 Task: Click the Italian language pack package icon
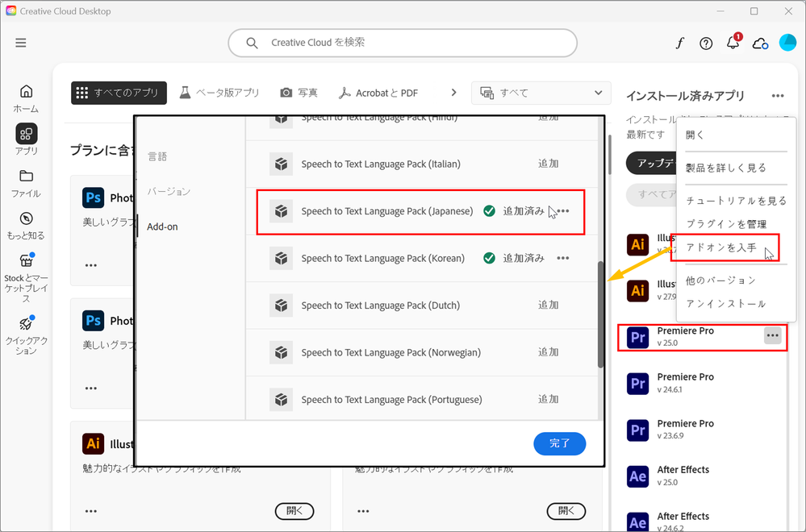point(282,164)
